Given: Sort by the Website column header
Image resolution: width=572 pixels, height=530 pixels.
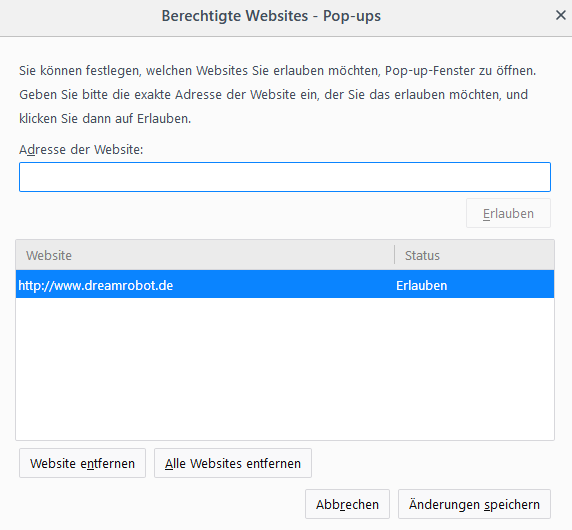Looking at the screenshot, I should pyautogui.click(x=205, y=255).
